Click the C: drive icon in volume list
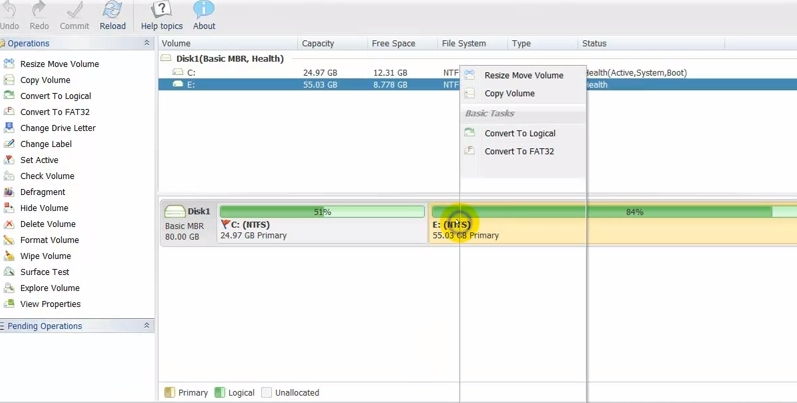This screenshot has width=797, height=403. click(x=177, y=72)
